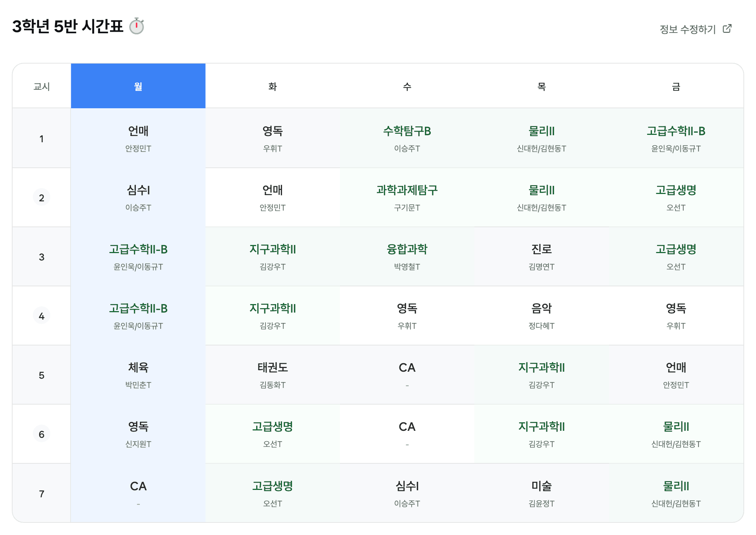Select the 화 column header
This screenshot has height=535, width=756.
click(272, 86)
